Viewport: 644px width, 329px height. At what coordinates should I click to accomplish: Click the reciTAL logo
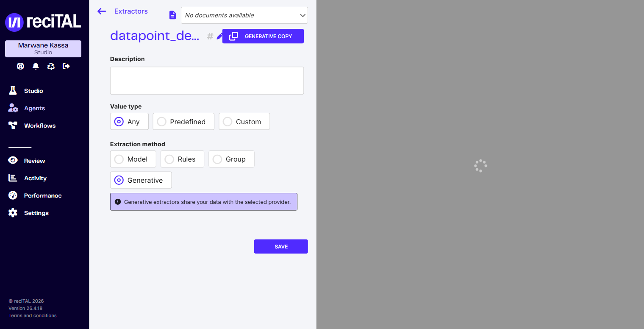pyautogui.click(x=43, y=22)
